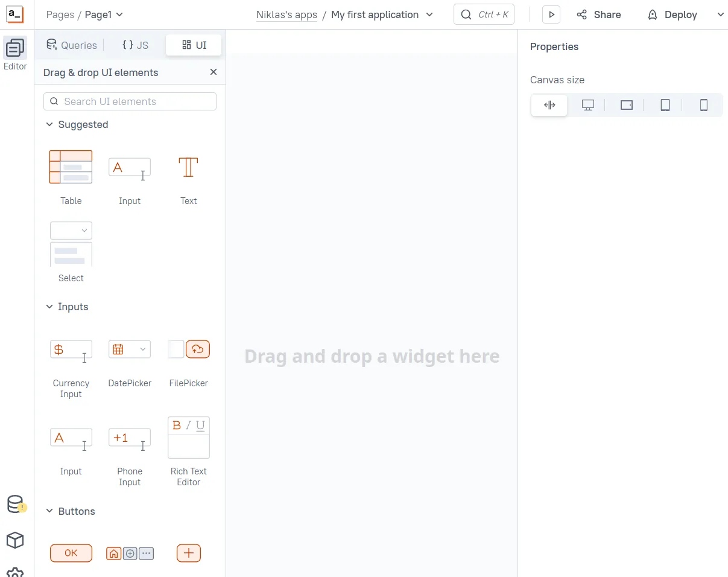Select the Rich Text Editor widget

click(x=188, y=438)
